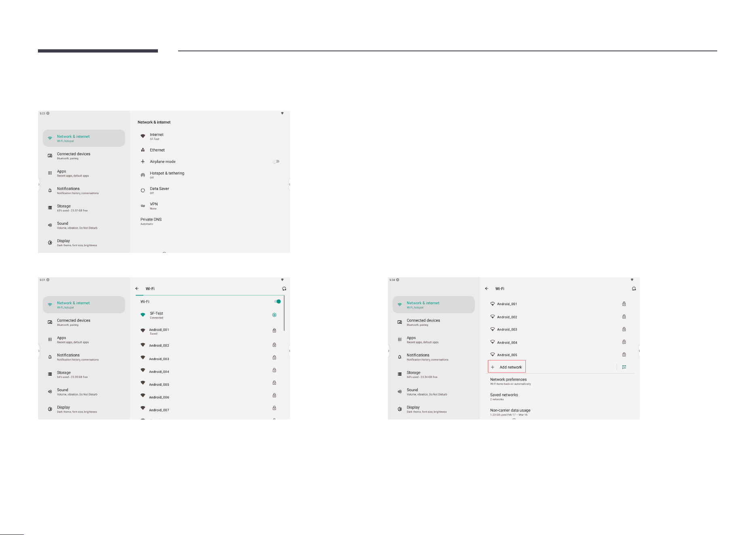Select Connected devices in 5:23 screen sidebar
Image resolution: width=756 pixels, height=535 pixels.
click(84, 156)
